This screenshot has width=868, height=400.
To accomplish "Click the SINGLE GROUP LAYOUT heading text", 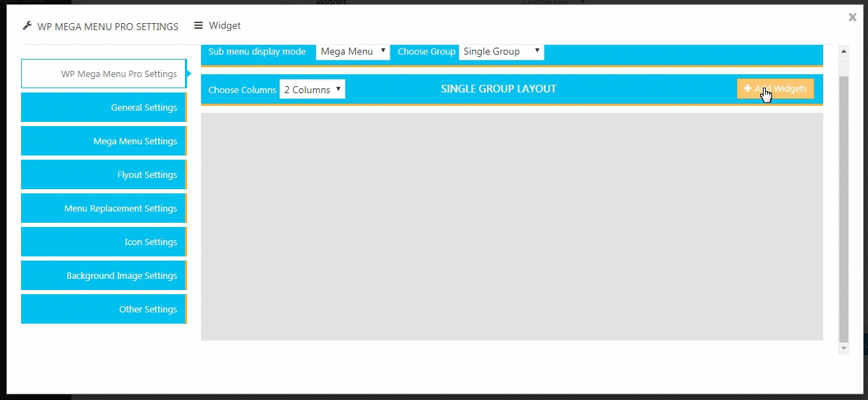I will point(498,89).
